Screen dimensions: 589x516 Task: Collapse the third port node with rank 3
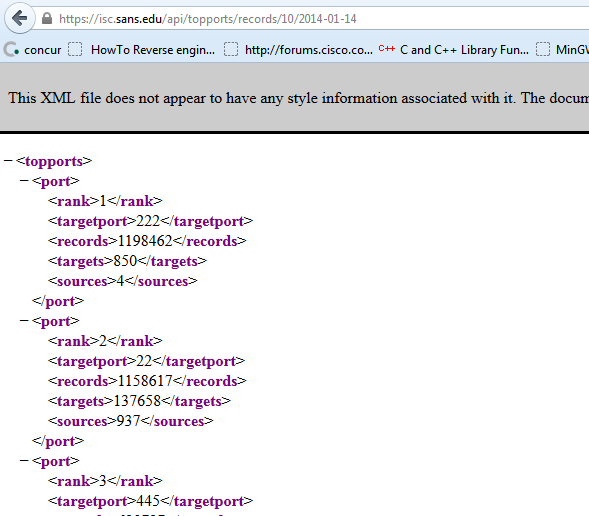click(24, 461)
